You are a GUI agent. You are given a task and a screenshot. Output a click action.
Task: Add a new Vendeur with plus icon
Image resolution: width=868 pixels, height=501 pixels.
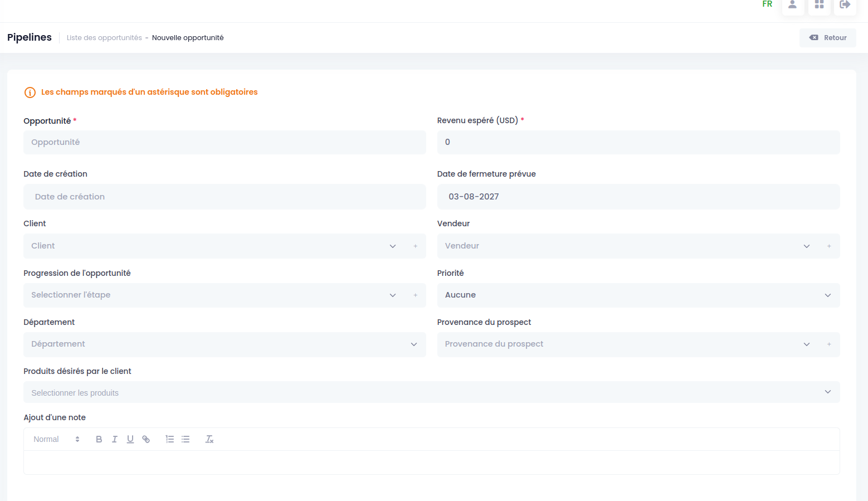point(829,246)
